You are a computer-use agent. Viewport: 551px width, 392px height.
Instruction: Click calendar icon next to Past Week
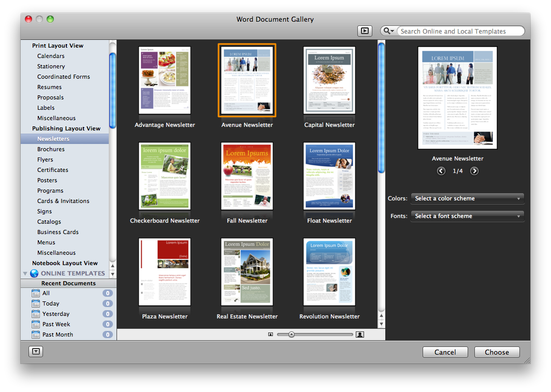(x=36, y=324)
